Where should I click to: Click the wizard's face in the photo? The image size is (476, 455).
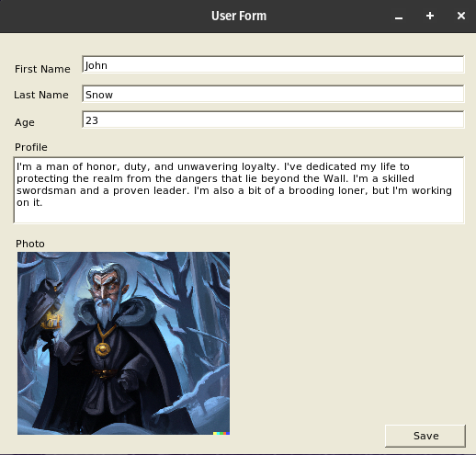click(106, 287)
